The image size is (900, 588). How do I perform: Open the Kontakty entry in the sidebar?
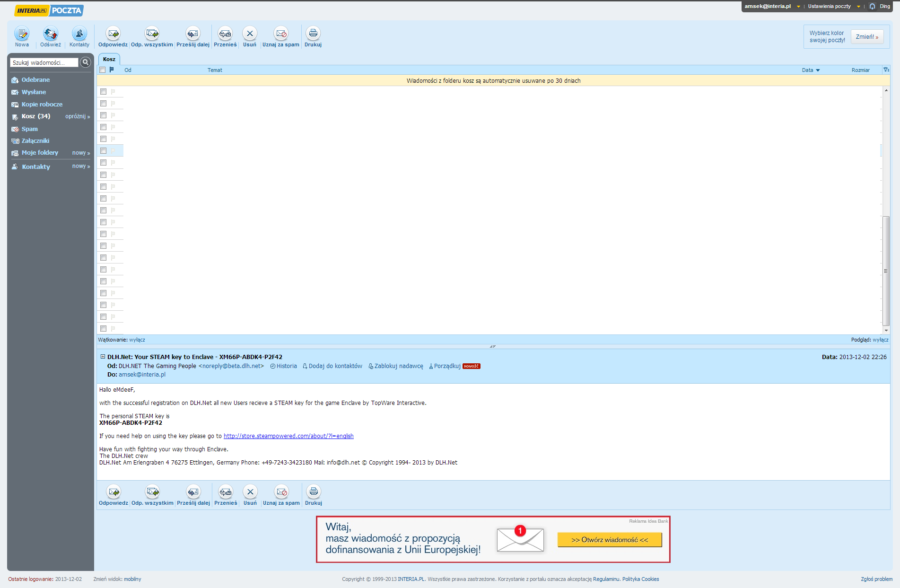point(35,167)
